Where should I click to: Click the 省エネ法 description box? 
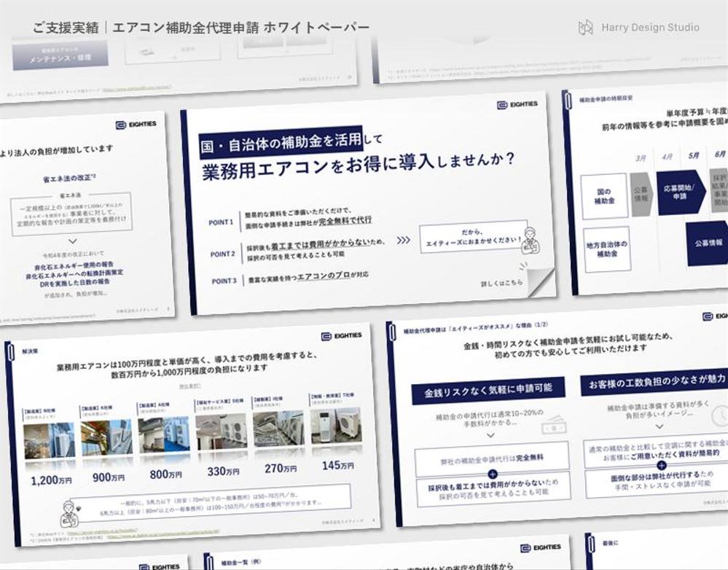[x=71, y=214]
